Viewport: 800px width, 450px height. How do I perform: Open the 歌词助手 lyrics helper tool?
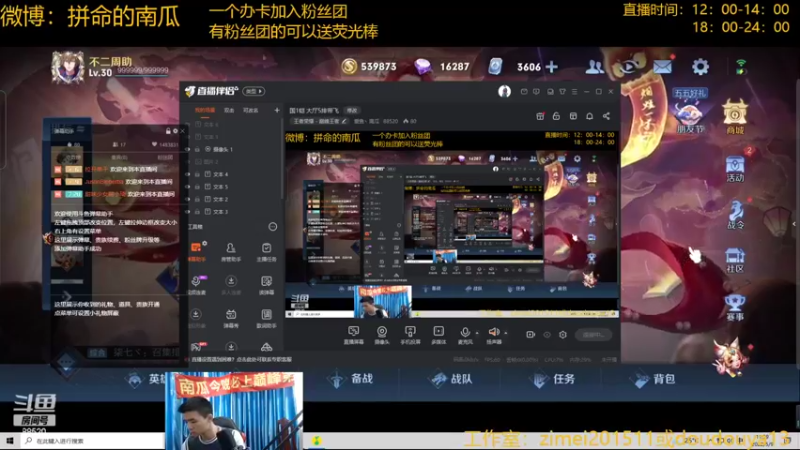pos(266,318)
